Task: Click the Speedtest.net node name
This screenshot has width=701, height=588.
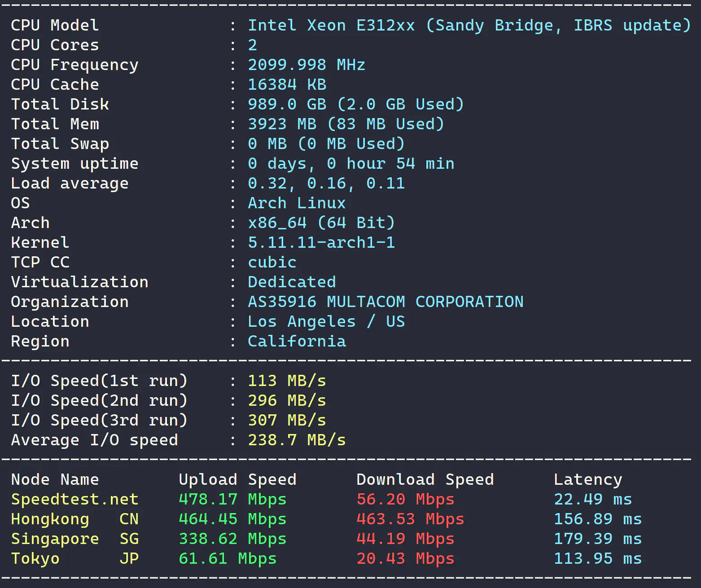Action: [74, 499]
